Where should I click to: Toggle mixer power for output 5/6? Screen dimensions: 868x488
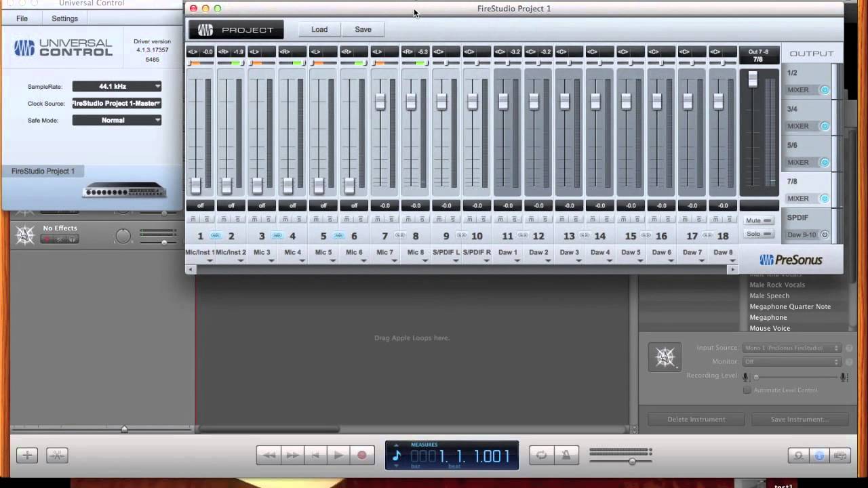tap(825, 162)
